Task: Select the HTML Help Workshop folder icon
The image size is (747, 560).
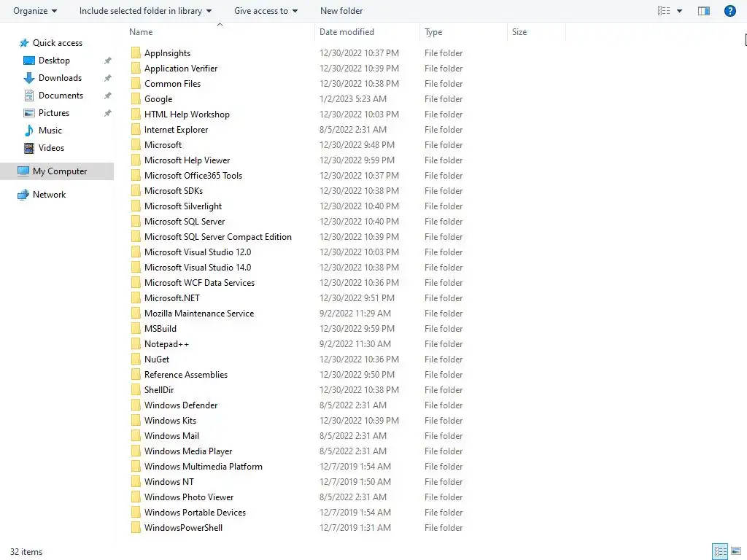Action: [x=136, y=114]
